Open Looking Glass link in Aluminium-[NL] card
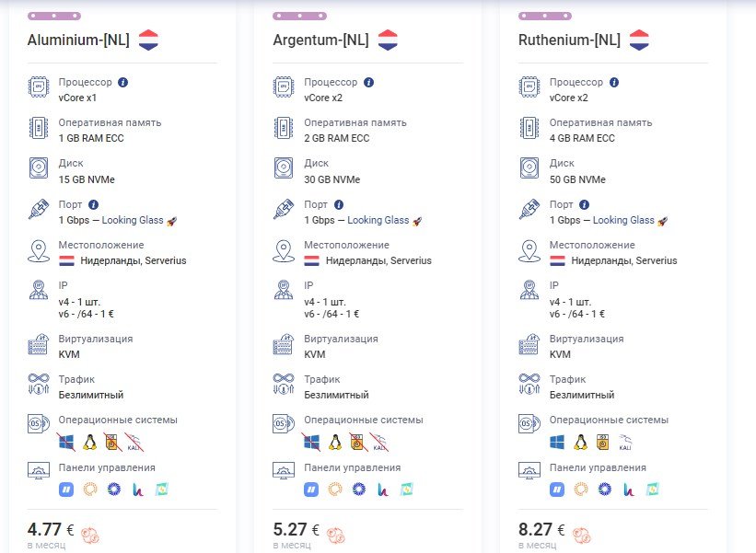This screenshot has width=756, height=553. tap(133, 220)
